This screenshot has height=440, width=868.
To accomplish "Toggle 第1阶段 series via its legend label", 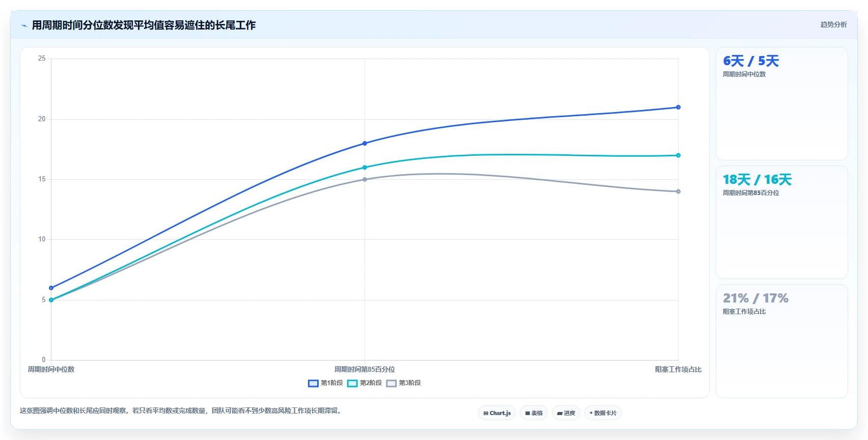I will tap(331, 383).
